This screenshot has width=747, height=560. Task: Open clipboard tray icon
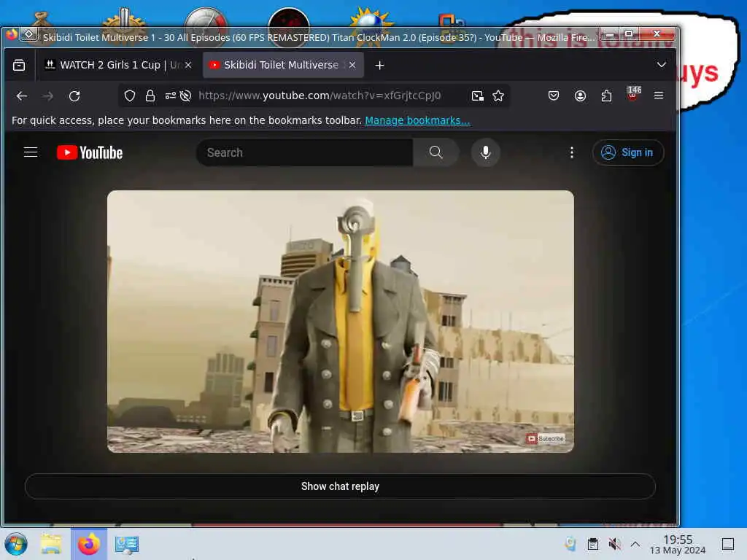point(592,544)
